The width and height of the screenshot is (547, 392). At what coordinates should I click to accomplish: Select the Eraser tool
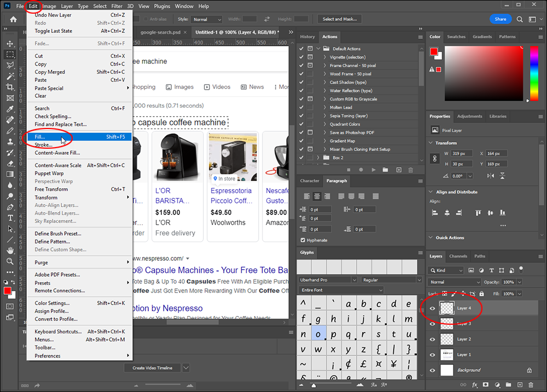(x=10, y=163)
